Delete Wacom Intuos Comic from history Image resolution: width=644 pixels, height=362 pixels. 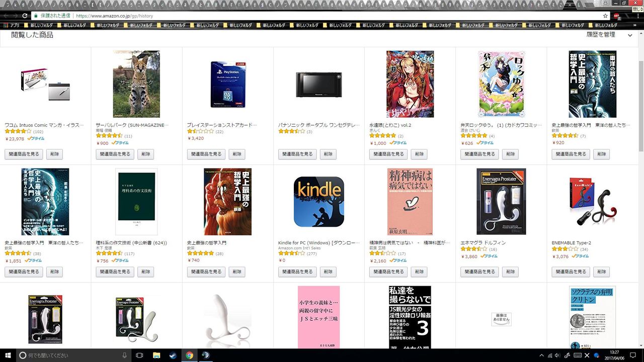pyautogui.click(x=54, y=154)
